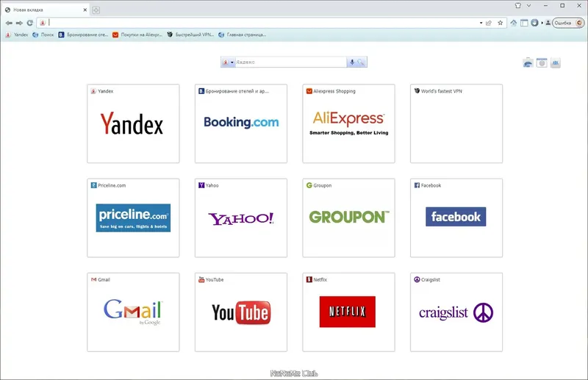Open the Yandex bookmark in the bookmarks bar

tap(17, 35)
